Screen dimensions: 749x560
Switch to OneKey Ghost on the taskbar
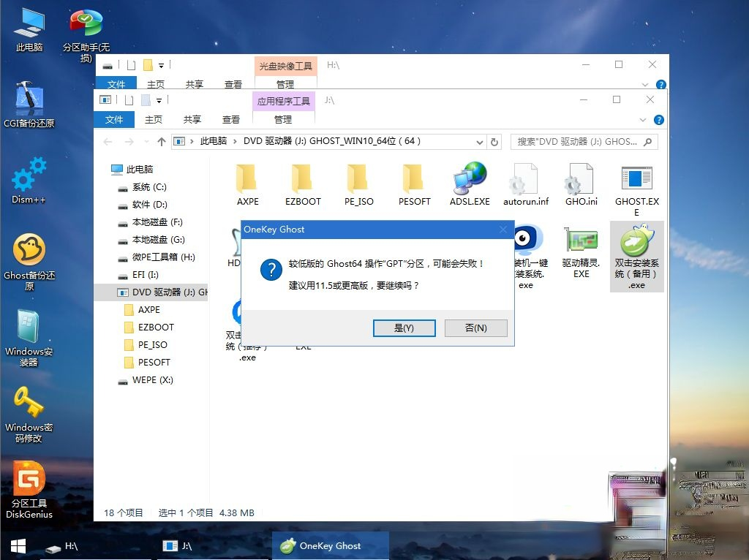coord(330,546)
